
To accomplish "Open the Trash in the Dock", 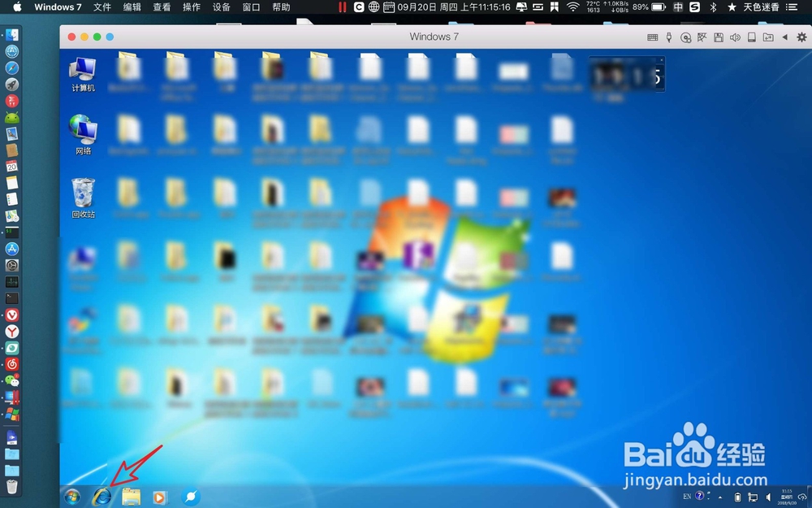I will pos(12,486).
